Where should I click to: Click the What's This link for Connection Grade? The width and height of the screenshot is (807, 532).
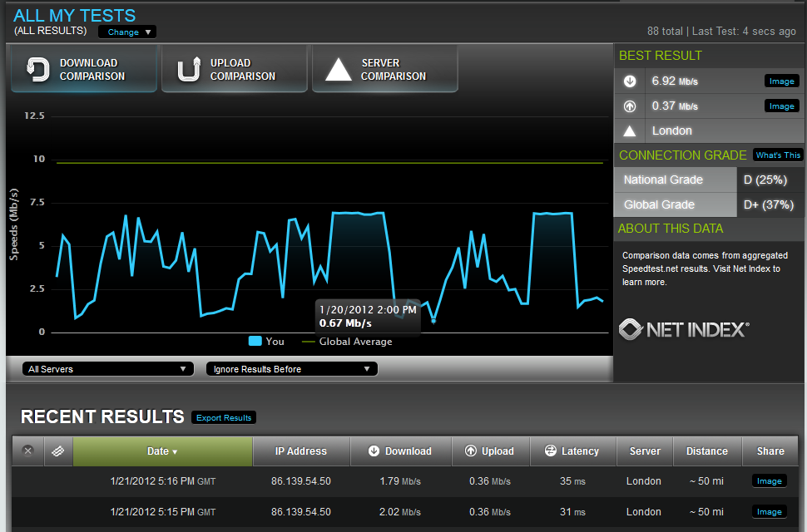(778, 155)
